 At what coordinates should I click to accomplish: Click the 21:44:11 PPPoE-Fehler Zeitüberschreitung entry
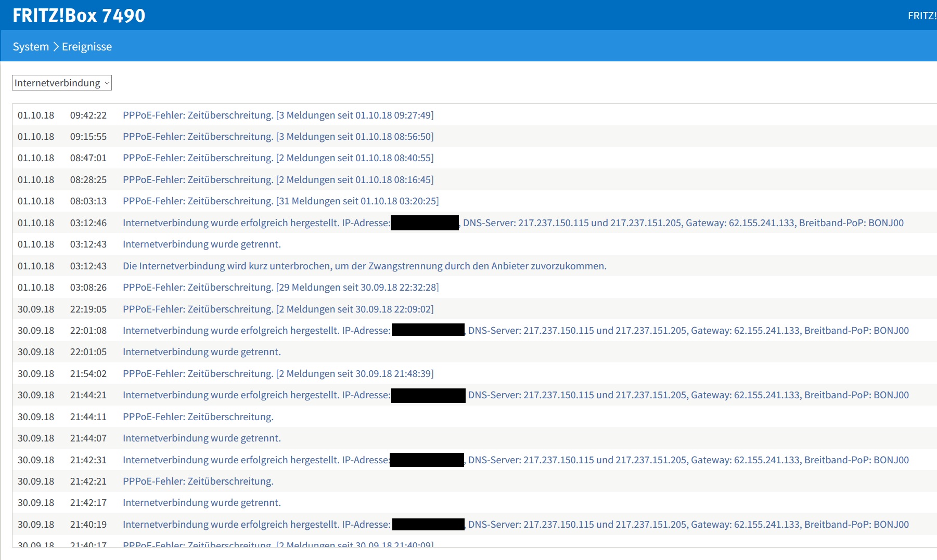pos(198,417)
